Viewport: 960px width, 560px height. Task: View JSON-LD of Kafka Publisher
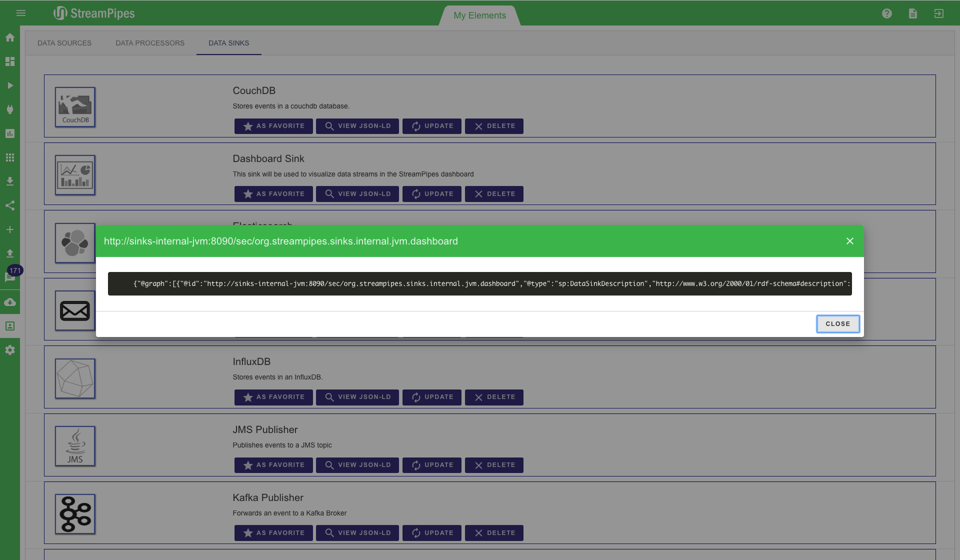point(357,533)
